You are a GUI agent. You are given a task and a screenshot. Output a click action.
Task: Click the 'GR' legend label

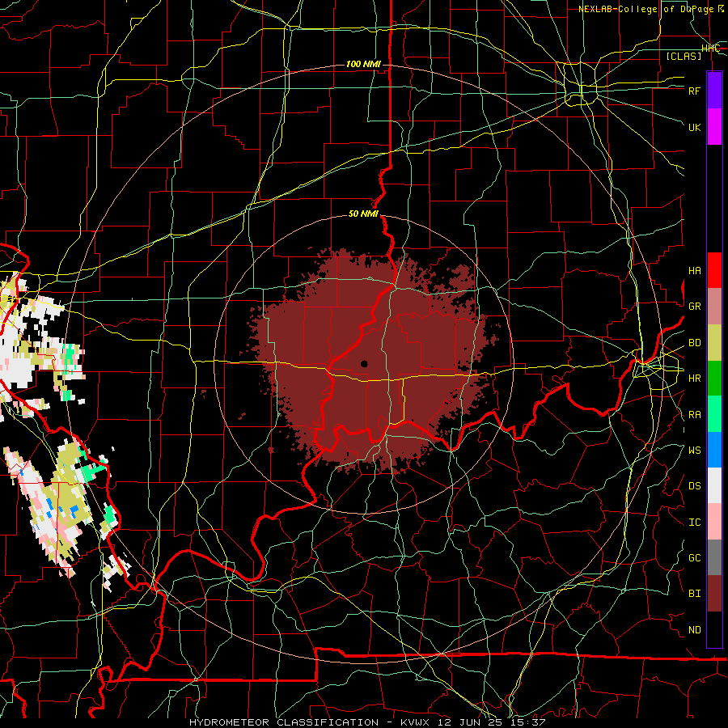coord(695,307)
